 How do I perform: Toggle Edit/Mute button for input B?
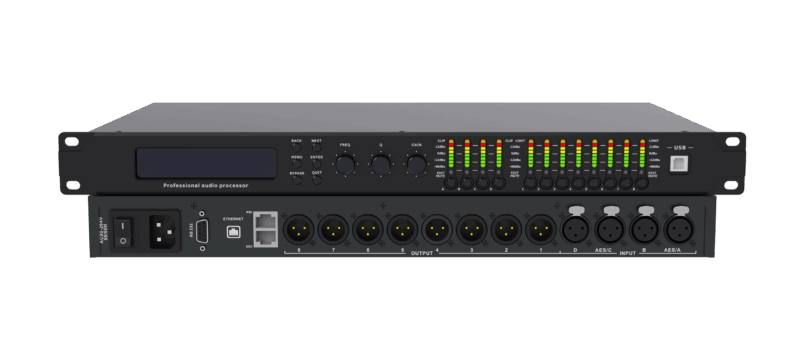(467, 183)
